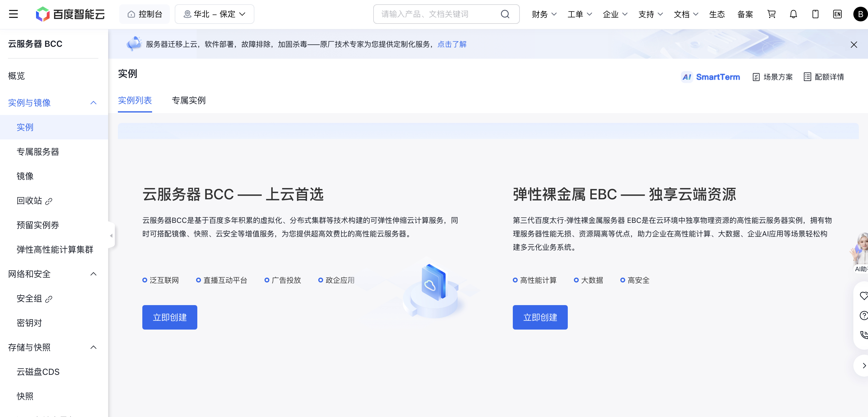This screenshot has width=868, height=417.
Task: Open 回收站 in the sidebar
Action: [29, 201]
